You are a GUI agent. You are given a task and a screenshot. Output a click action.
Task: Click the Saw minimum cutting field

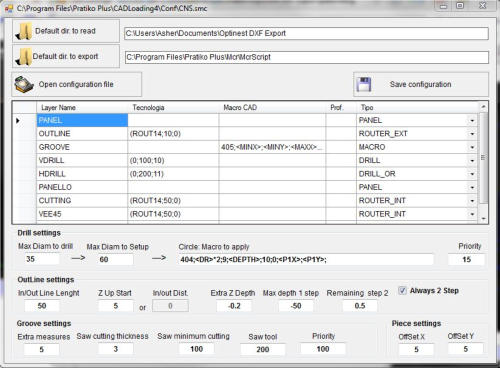pos(197,349)
